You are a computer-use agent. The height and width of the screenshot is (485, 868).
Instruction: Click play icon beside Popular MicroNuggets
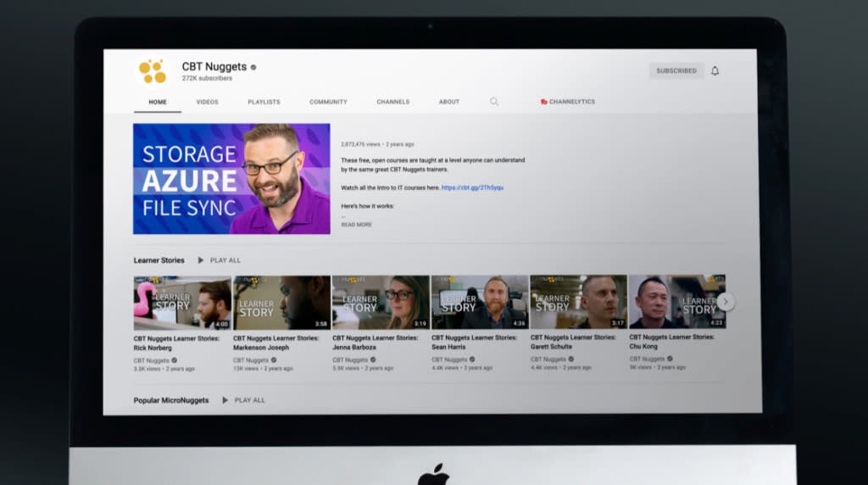(225, 400)
